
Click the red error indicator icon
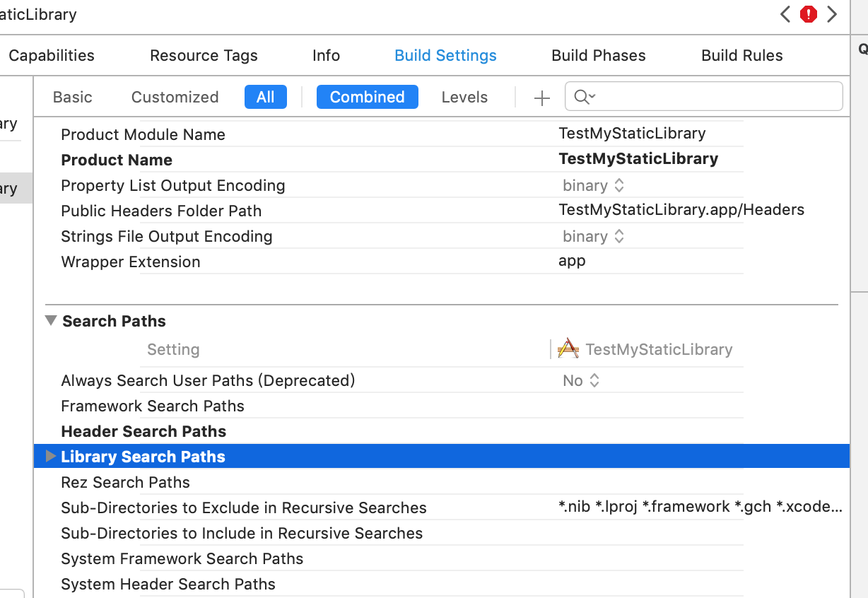809,14
